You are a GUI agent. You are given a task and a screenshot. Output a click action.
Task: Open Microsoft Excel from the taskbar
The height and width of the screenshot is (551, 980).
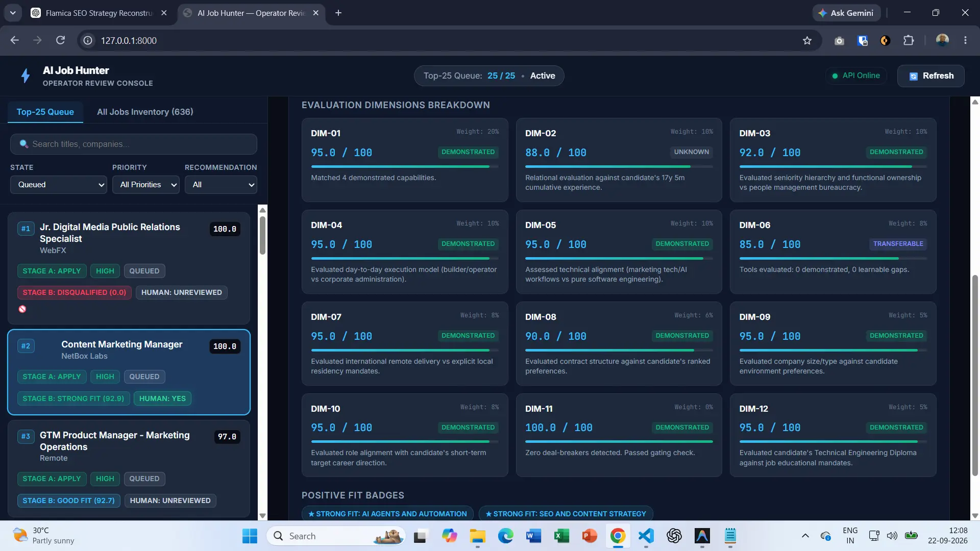pyautogui.click(x=561, y=536)
